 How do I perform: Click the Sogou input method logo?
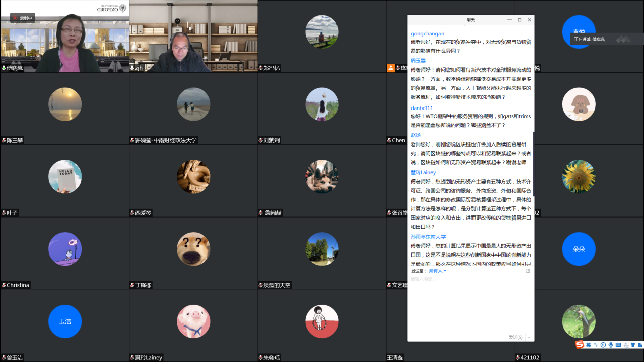point(580,345)
